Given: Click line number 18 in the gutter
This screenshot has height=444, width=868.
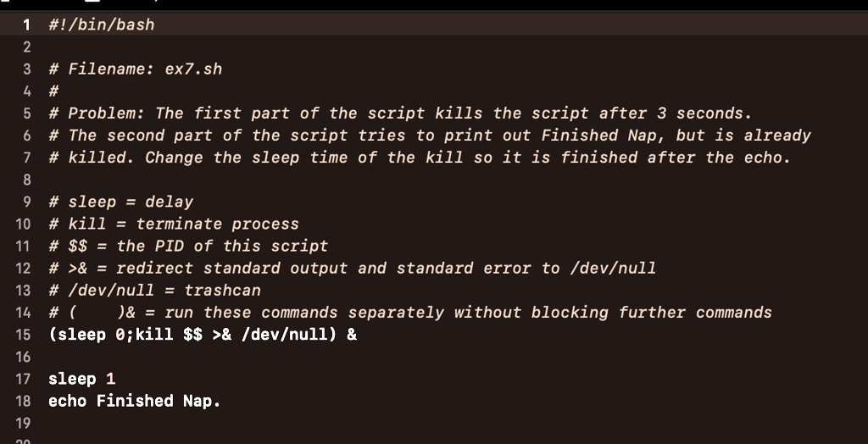Looking at the screenshot, I should point(23,401).
